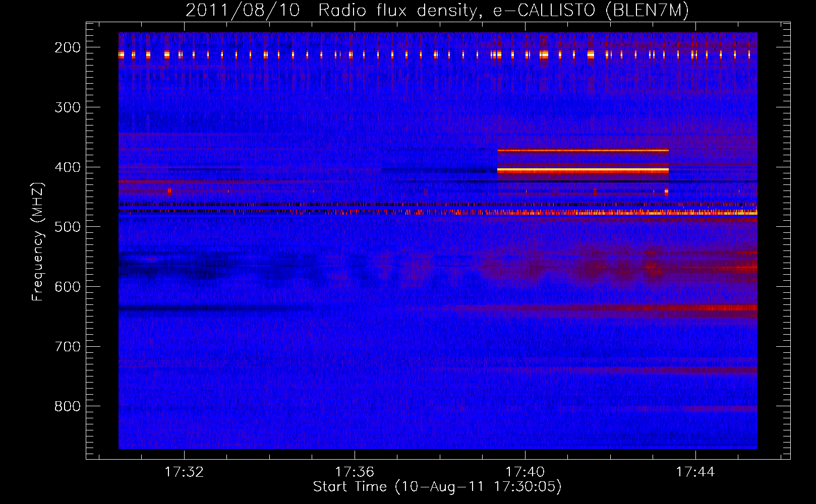
Task: Click the 'Frequency (MHZ)' axis label
Action: click(x=38, y=241)
